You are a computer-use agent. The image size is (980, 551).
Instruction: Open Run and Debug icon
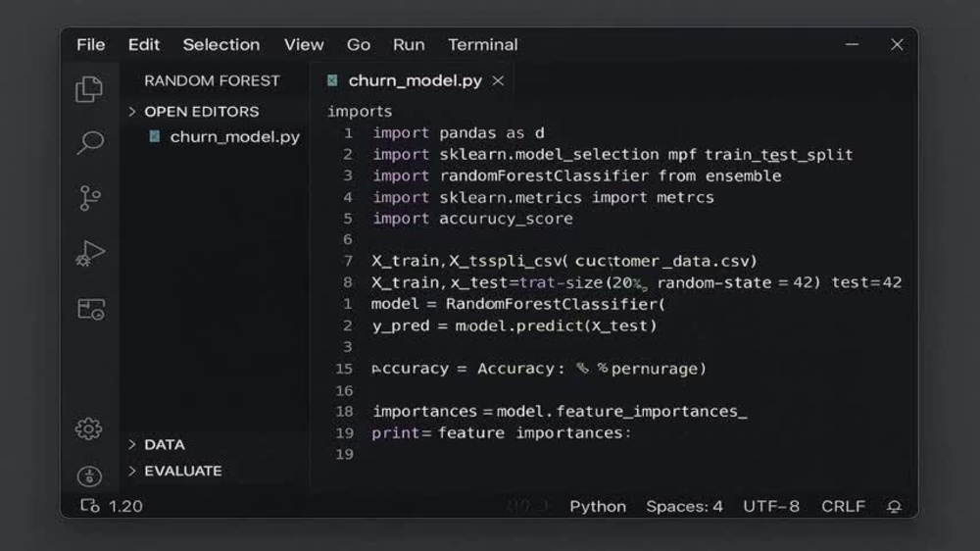(x=90, y=253)
